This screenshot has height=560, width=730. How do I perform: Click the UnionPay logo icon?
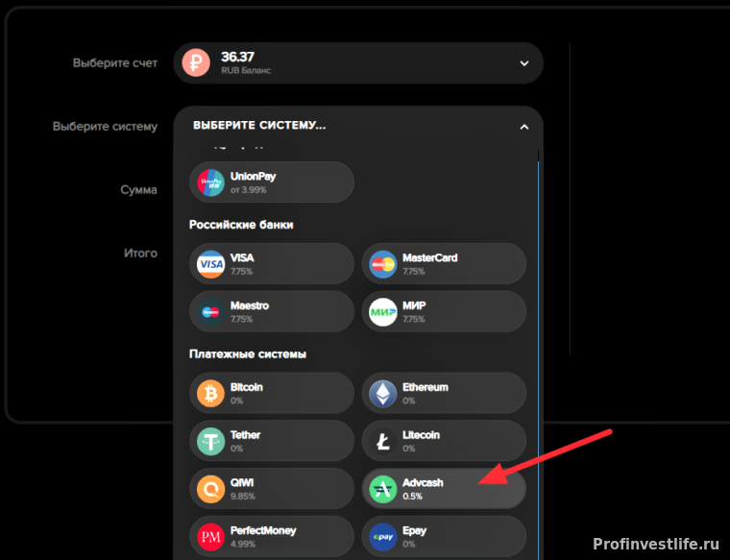pos(211,183)
